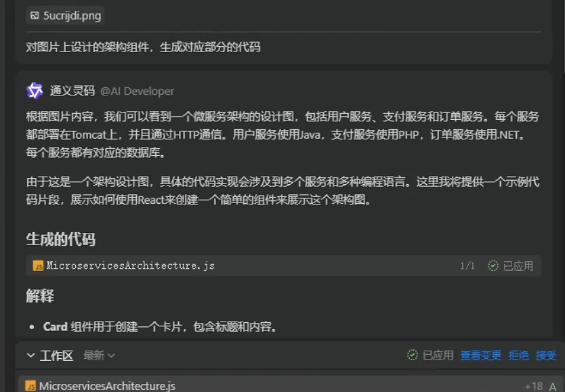Click the 通义灵码 logo avatar
This screenshot has height=392, width=565.
click(x=35, y=91)
